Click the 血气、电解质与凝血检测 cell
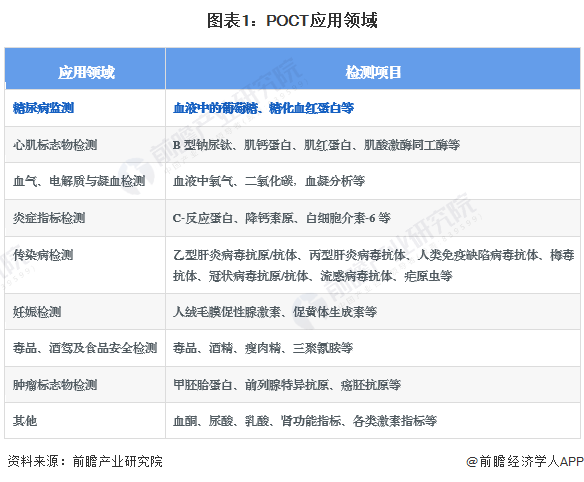Image resolution: width=584 pixels, height=482 pixels. click(85, 181)
